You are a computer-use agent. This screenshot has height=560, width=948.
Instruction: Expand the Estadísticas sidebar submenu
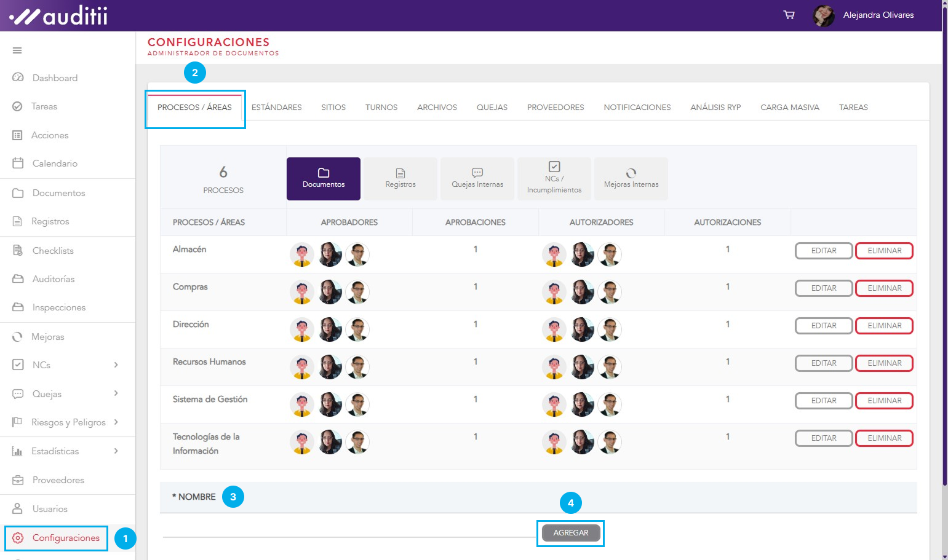[116, 451]
